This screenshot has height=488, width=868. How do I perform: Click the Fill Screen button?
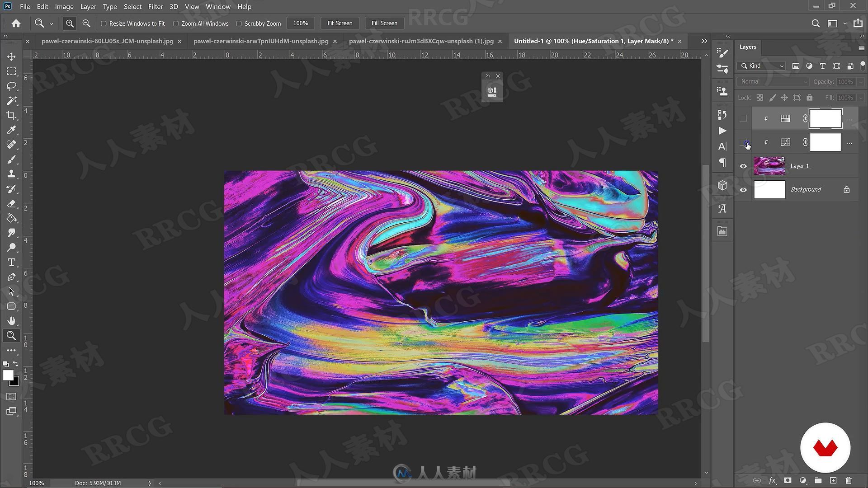pos(384,23)
